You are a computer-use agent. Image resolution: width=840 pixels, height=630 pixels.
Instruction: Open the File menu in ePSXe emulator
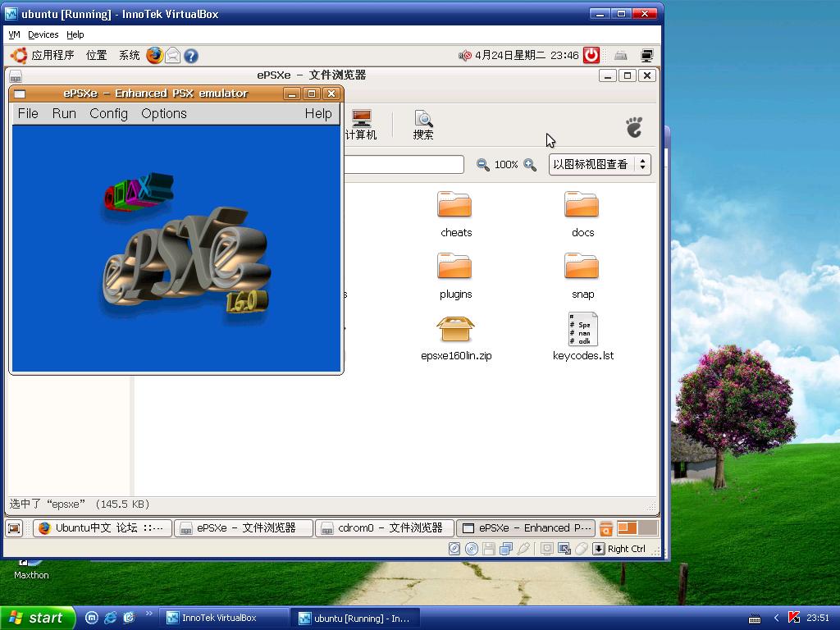tap(28, 113)
